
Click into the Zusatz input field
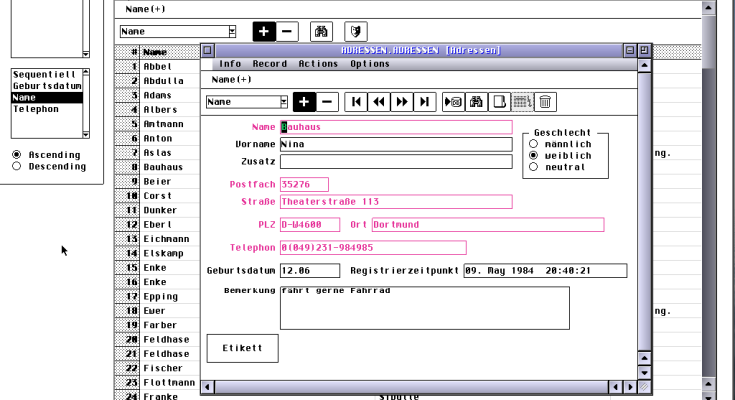click(x=395, y=161)
